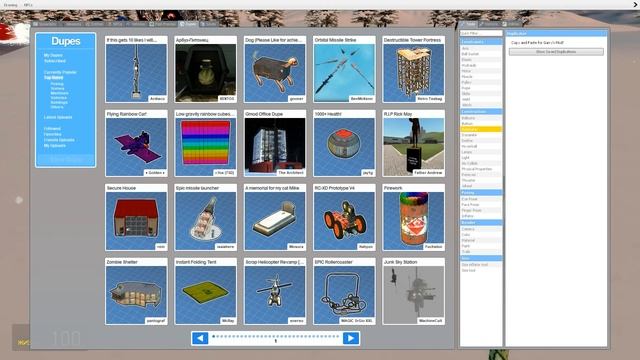Filter dupes by 'Vehicles' subcategory
This screenshot has width=640, height=360.
point(58,98)
